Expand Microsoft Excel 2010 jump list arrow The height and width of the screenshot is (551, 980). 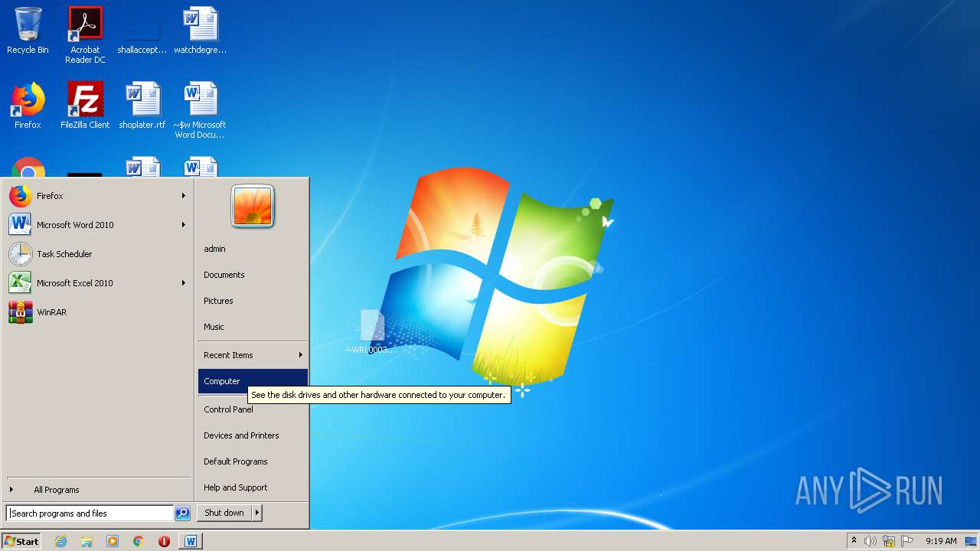(184, 283)
